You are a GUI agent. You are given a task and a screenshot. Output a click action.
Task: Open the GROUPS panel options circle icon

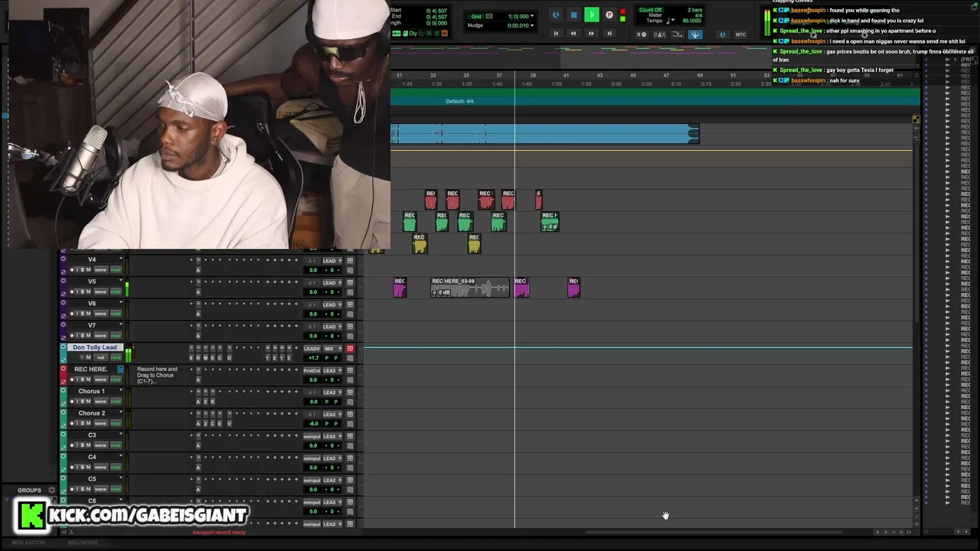point(52,491)
